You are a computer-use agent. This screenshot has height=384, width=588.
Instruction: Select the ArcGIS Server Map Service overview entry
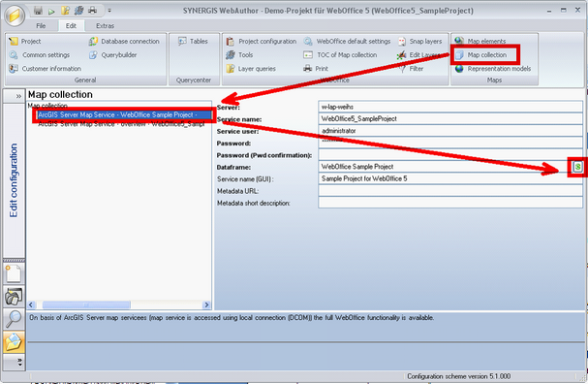(121, 124)
